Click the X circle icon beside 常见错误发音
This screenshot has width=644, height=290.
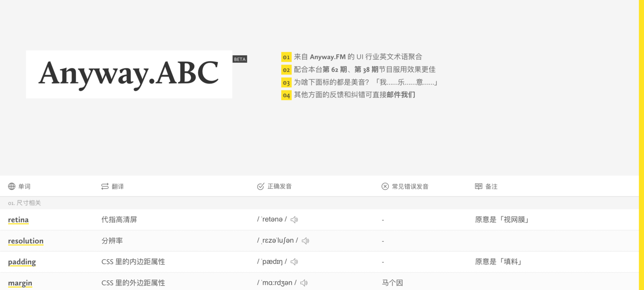click(x=385, y=187)
